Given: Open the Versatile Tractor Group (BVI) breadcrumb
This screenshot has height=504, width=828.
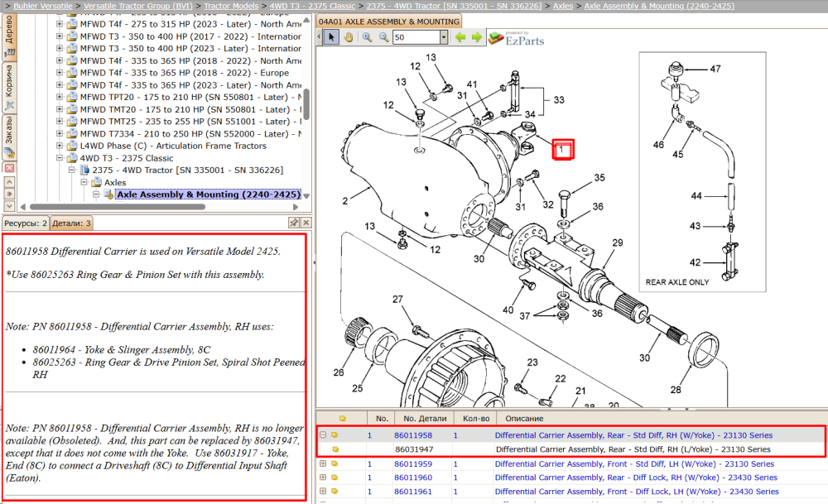Looking at the screenshot, I should 138,6.
